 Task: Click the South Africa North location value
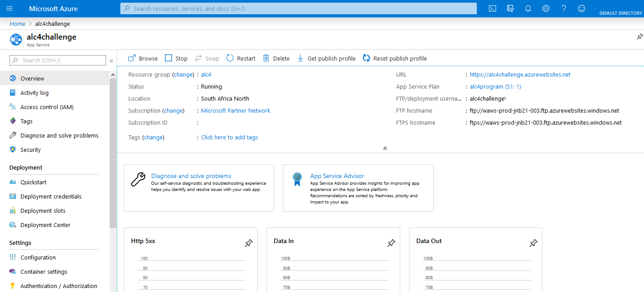click(x=225, y=98)
